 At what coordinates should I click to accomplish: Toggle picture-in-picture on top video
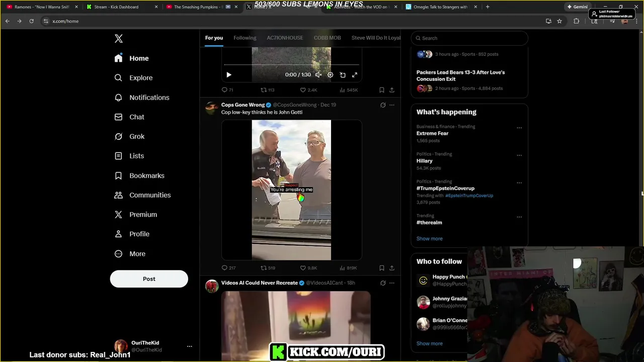(x=343, y=75)
